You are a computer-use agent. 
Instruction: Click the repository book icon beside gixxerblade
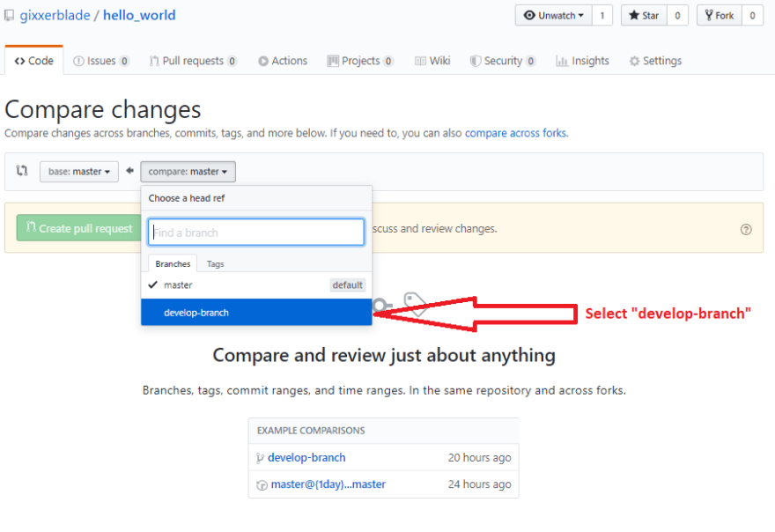[x=9, y=16]
